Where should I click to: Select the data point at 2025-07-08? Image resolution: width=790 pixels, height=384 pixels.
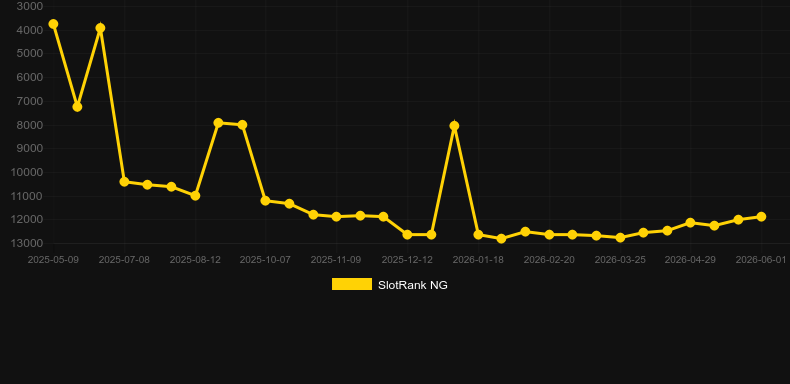pos(124,181)
